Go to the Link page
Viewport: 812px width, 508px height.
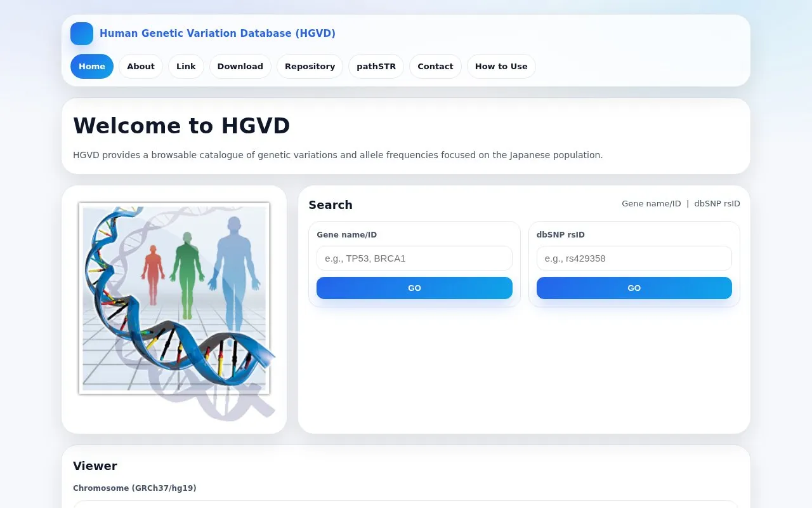pyautogui.click(x=186, y=66)
